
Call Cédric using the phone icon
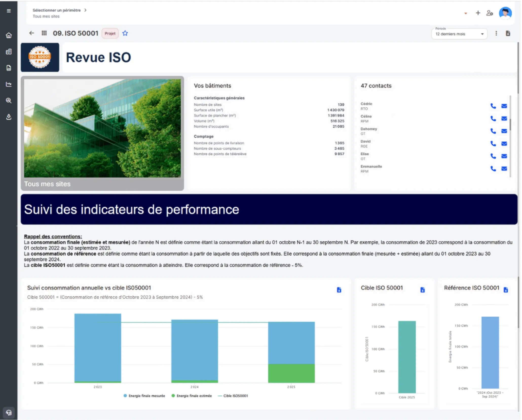[x=493, y=106]
